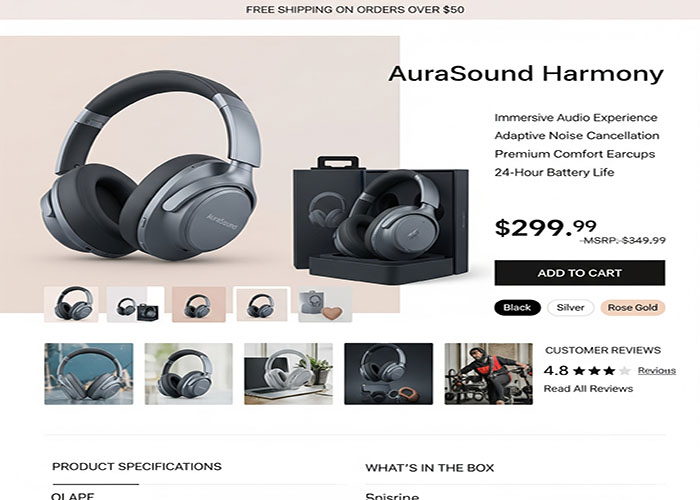Click the star rating icons

(602, 371)
